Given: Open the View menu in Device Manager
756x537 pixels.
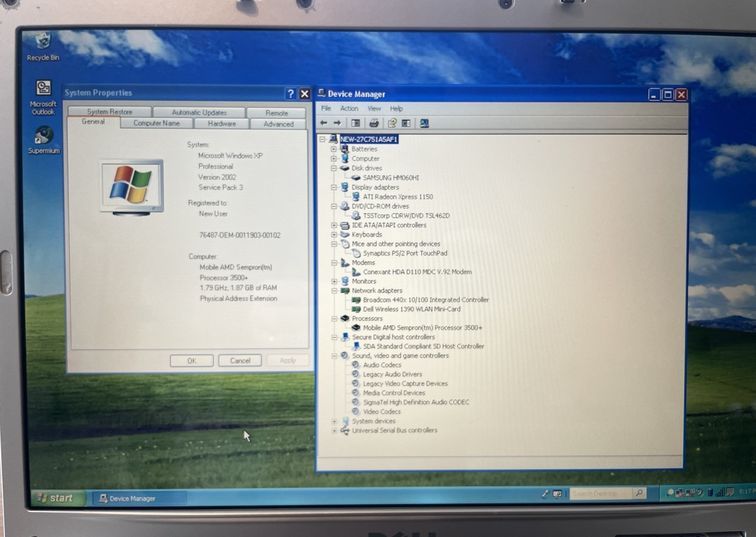Looking at the screenshot, I should coord(374,109).
